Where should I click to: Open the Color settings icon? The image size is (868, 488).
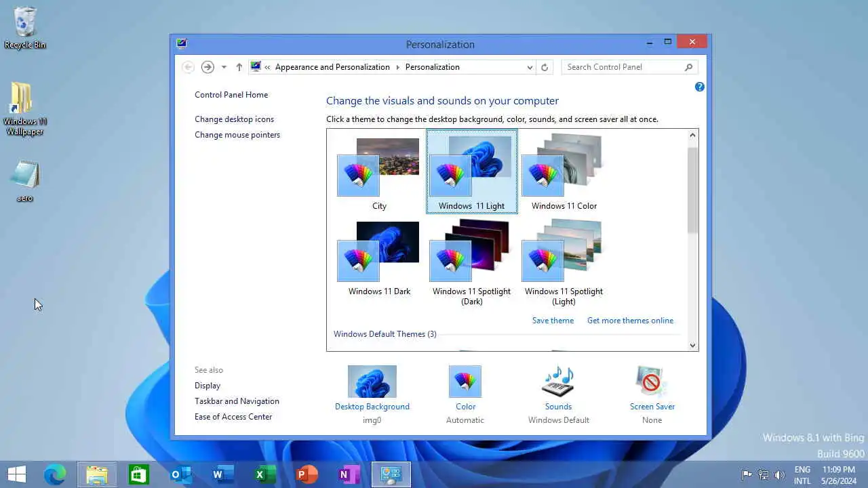pos(465,382)
